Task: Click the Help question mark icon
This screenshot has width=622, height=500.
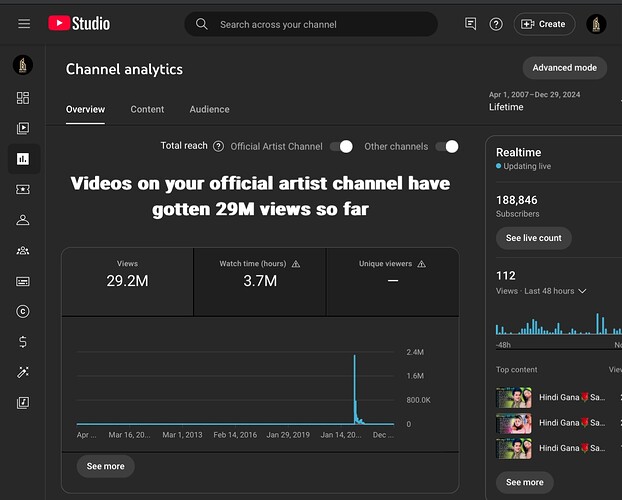Action: coord(496,24)
